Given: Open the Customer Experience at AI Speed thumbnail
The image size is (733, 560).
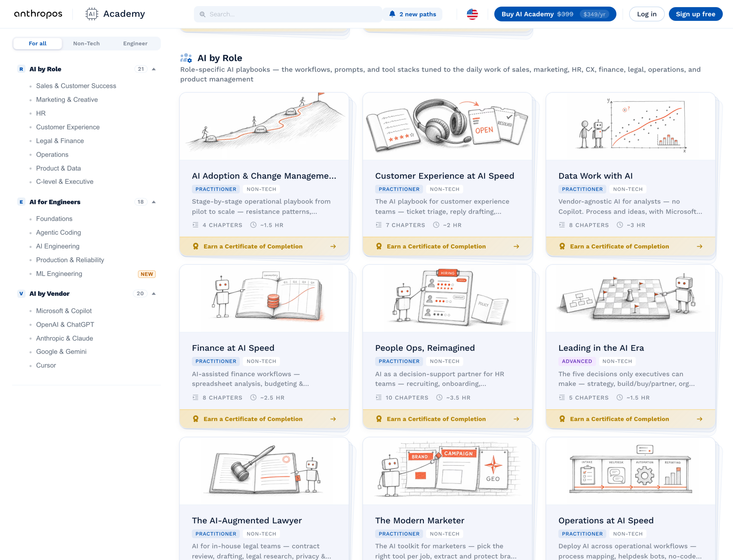Looking at the screenshot, I should (x=447, y=126).
